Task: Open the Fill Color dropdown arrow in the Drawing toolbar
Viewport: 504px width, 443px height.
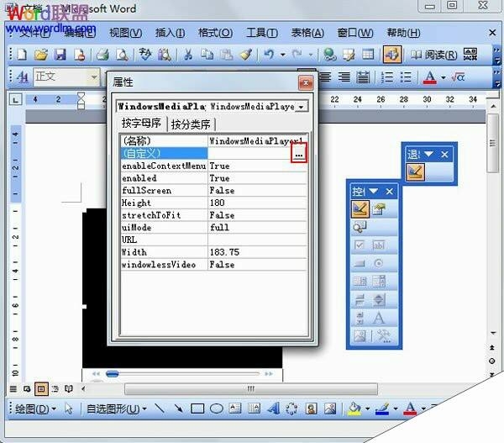Action: point(367,409)
